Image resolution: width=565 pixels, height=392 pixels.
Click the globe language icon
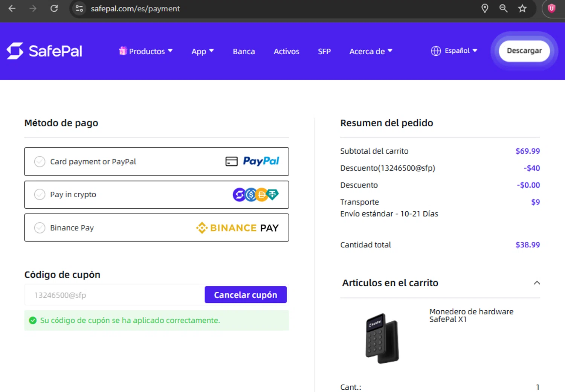436,51
